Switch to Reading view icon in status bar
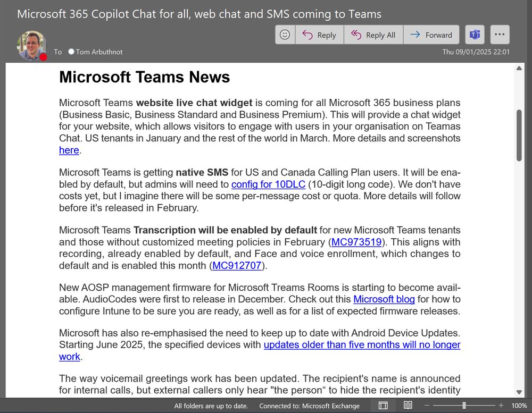The height and width of the screenshot is (413, 532). pyautogui.click(x=408, y=405)
